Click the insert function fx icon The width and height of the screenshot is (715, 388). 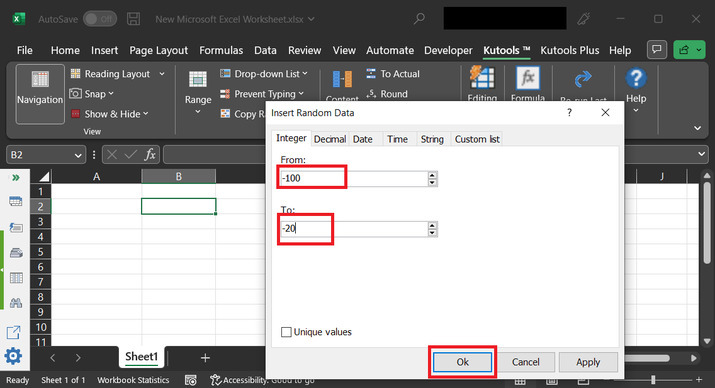point(150,155)
